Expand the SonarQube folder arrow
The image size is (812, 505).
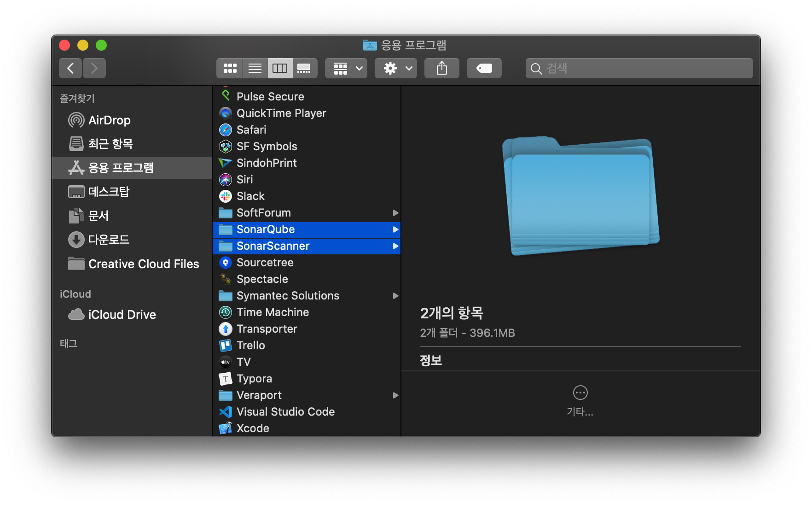pyautogui.click(x=395, y=229)
